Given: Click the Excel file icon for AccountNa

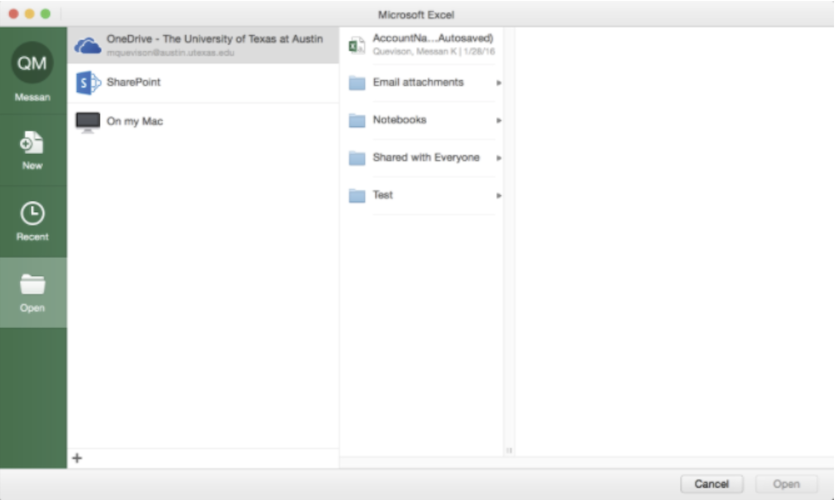Looking at the screenshot, I should pos(357,45).
